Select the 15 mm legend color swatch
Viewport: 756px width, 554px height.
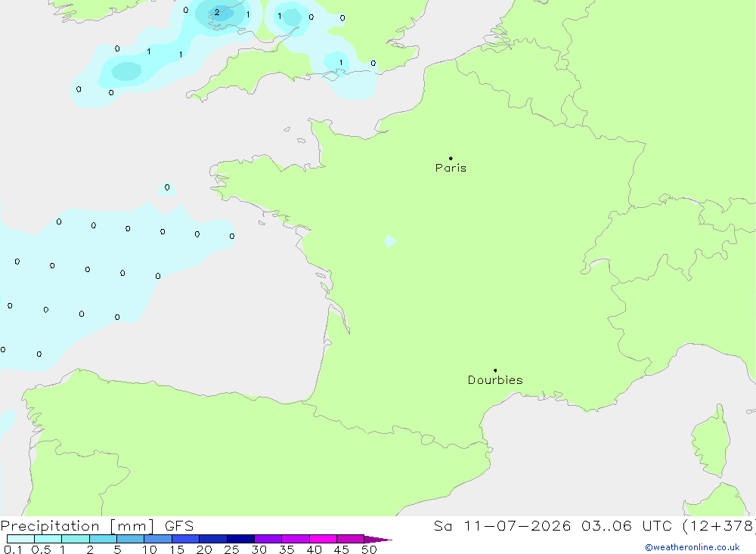click(186, 539)
